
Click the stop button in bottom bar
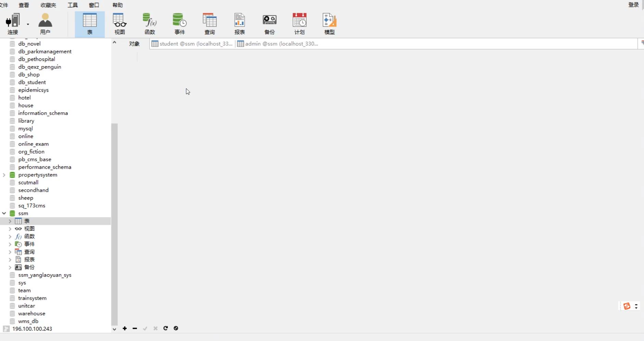coord(176,328)
